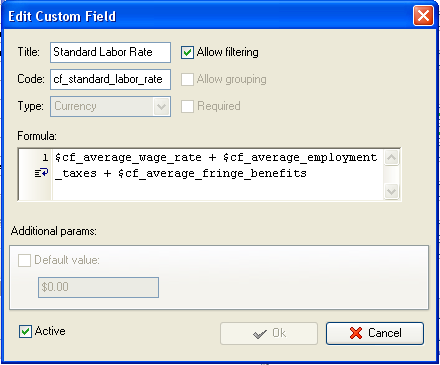Click the word-wrap icon in formula gutter
This screenshot has height=365, width=440.
(42, 173)
